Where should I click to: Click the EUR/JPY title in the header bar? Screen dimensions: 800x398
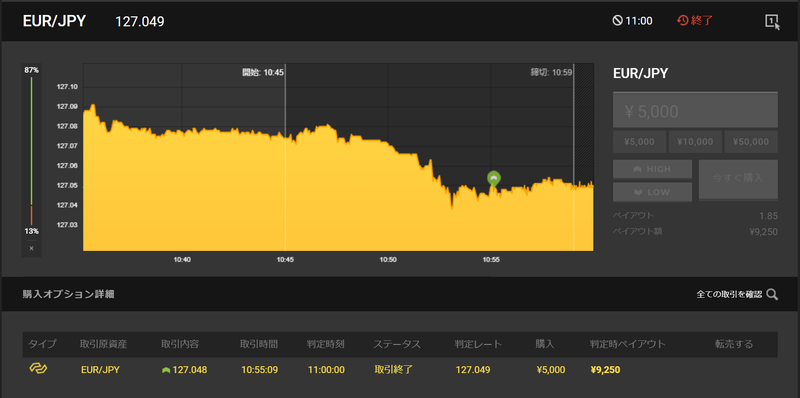(x=54, y=21)
